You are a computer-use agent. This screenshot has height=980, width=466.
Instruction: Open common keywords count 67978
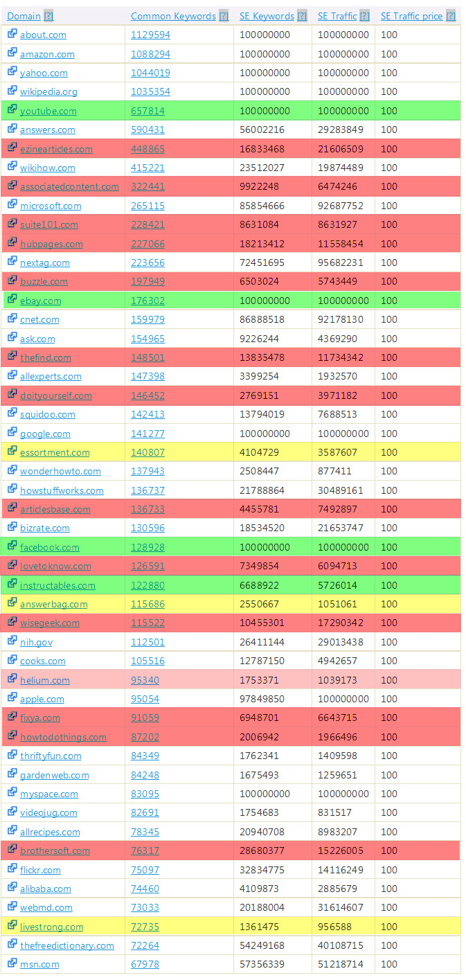[145, 964]
